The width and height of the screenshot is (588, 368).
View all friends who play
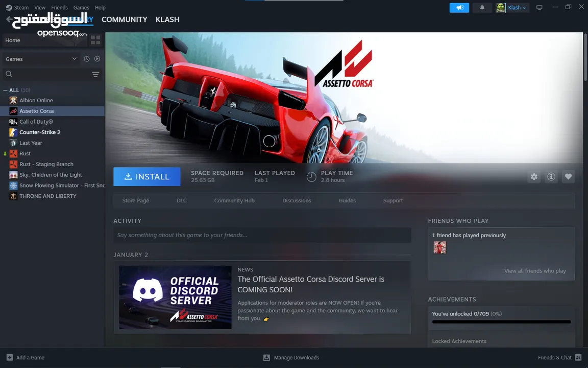535,271
